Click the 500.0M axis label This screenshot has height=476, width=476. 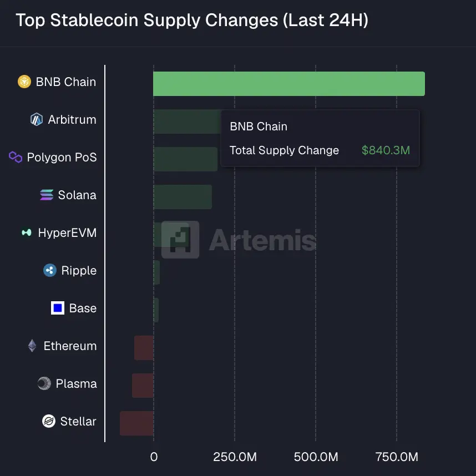[316, 457]
